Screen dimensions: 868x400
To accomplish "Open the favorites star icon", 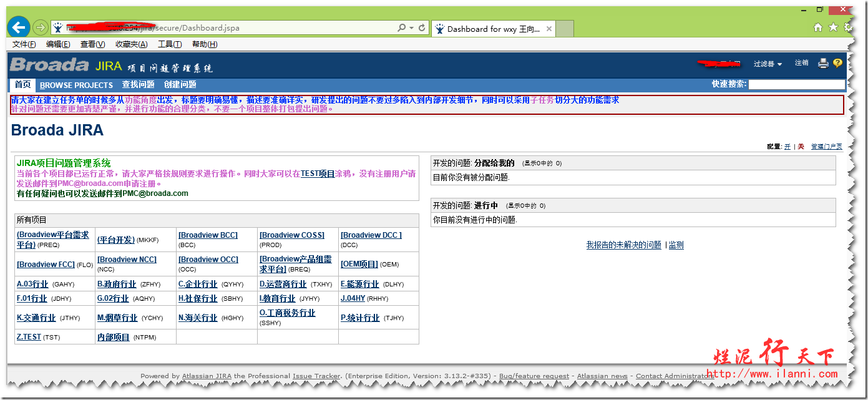I will tap(832, 27).
